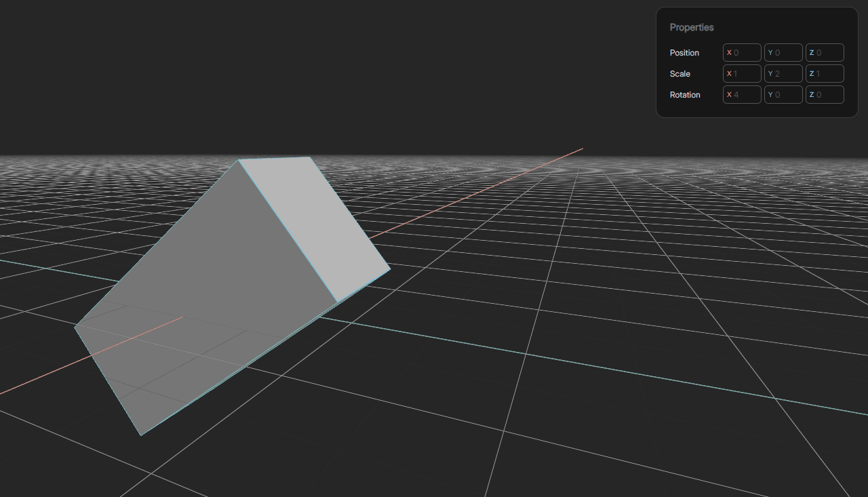Click the Rotation X input field
Screen dimensions: 868x497
(x=742, y=95)
